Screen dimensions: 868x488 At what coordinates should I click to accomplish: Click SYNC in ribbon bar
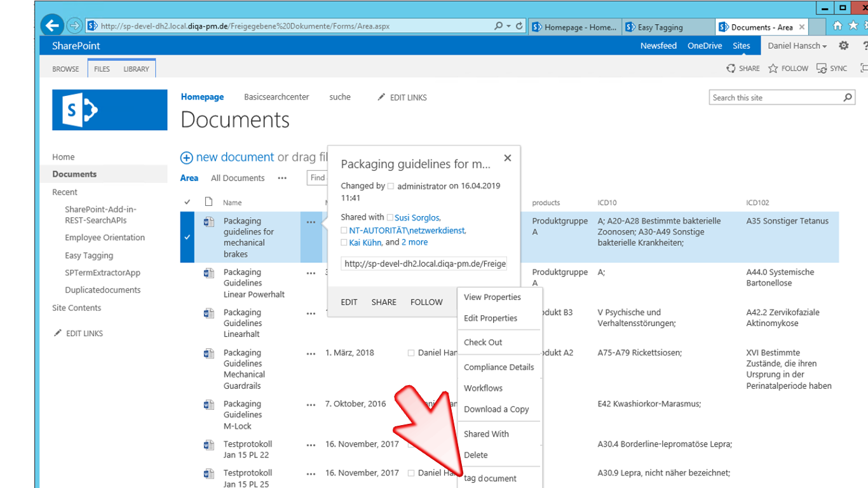tap(832, 68)
